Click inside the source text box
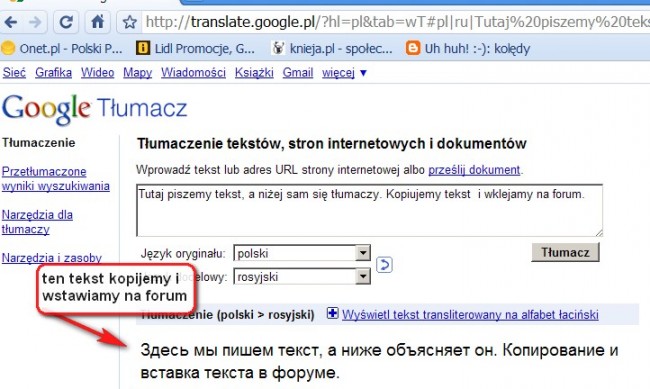 (x=369, y=211)
